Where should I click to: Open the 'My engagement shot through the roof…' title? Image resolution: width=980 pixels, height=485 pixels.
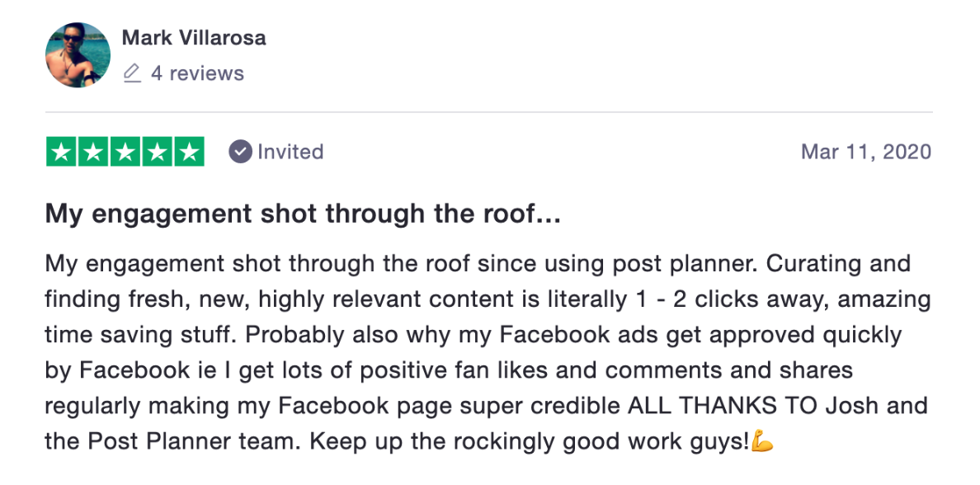tap(303, 215)
